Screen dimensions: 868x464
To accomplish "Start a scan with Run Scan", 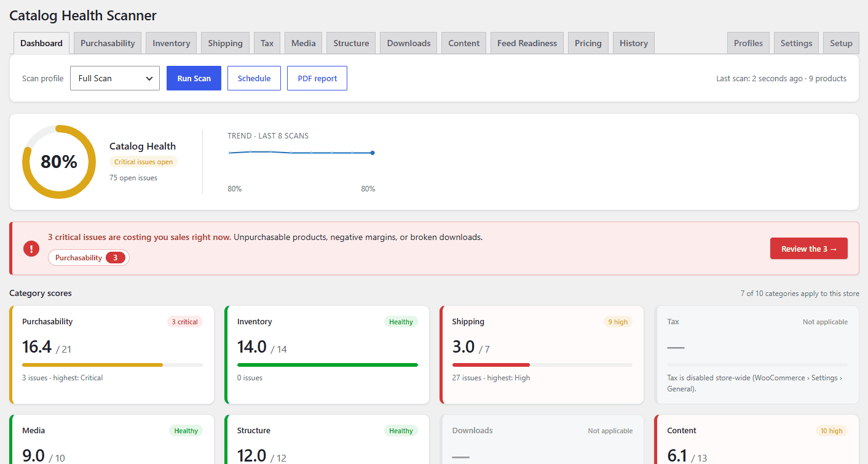I will (194, 78).
